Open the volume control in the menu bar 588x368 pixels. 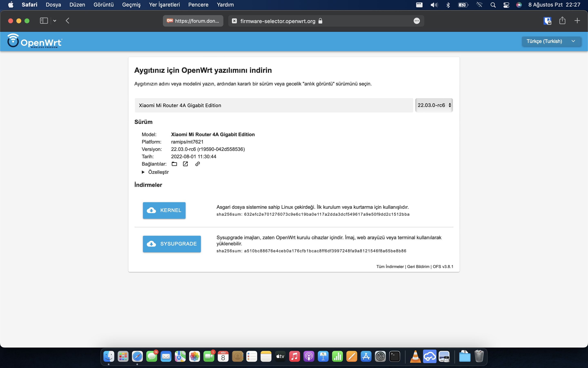[434, 5]
